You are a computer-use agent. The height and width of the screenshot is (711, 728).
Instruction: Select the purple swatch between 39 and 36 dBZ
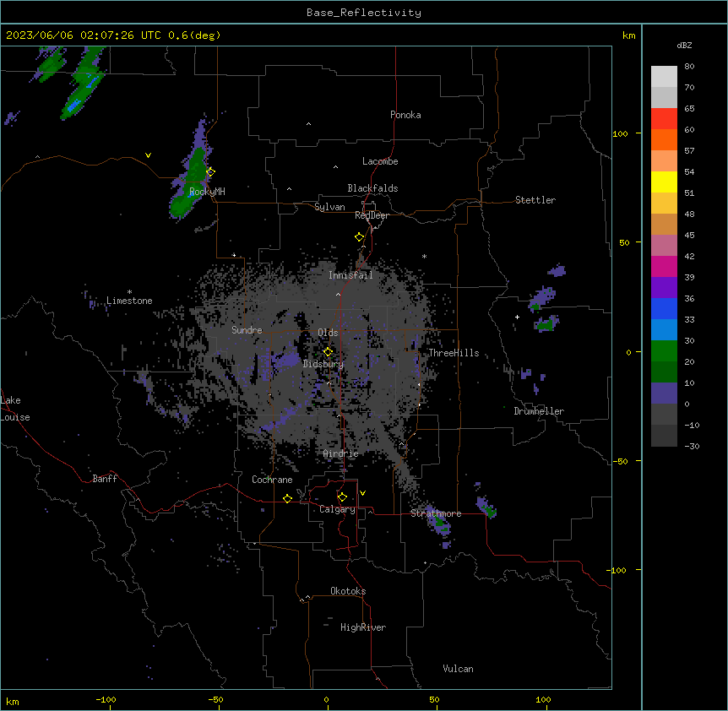664,288
